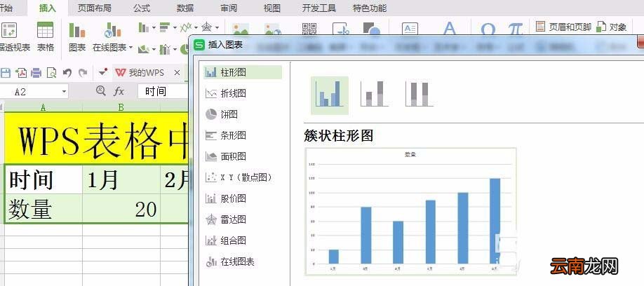Select 在线图表 in the chart type list
Viewport: 644px width, 286px height.
[x=243, y=261]
